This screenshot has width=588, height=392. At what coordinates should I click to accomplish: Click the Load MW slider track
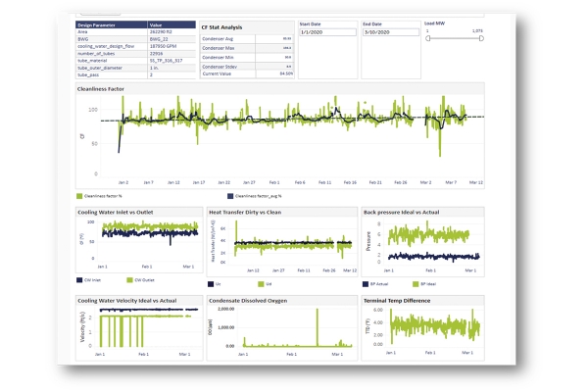(x=455, y=38)
